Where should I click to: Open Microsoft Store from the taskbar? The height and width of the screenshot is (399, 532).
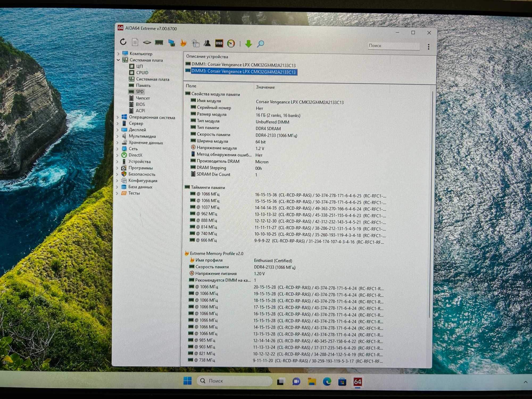342,382
